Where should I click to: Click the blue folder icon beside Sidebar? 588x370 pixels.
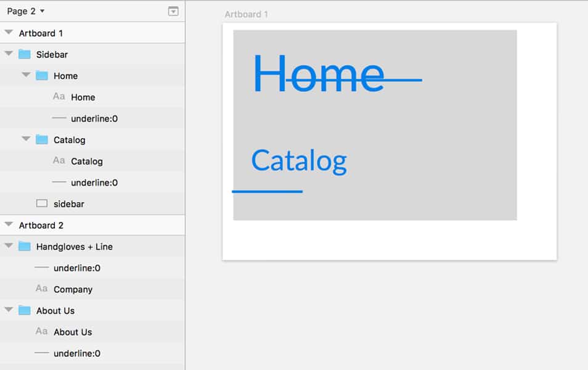[x=24, y=54]
